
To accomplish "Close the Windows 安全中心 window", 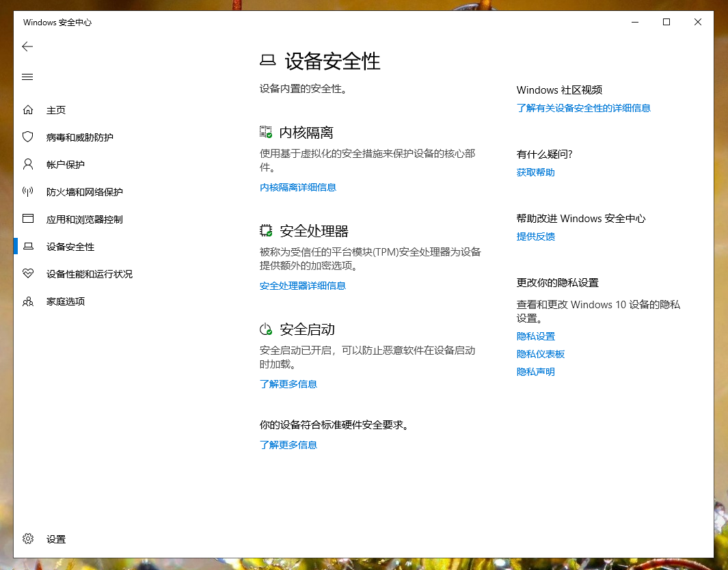I will [698, 22].
